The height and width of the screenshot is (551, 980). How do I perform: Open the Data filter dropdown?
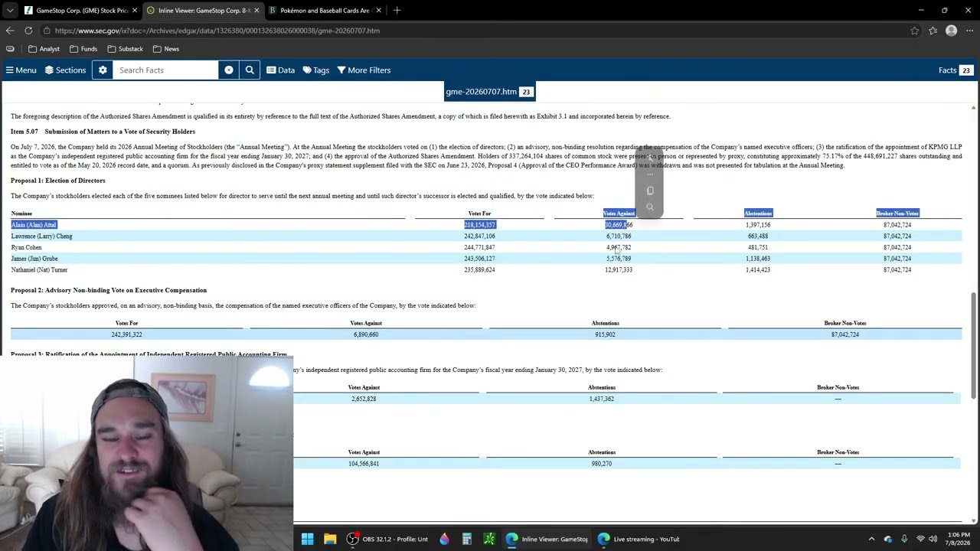[281, 70]
